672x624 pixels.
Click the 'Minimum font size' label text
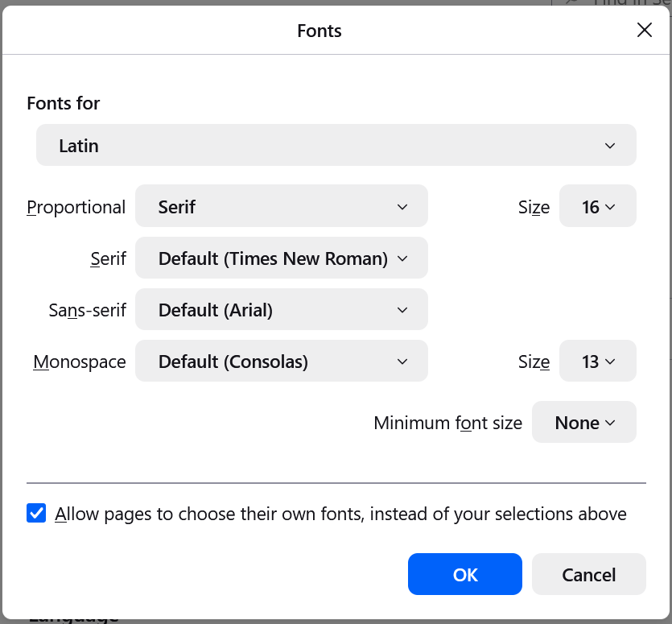[447, 424]
